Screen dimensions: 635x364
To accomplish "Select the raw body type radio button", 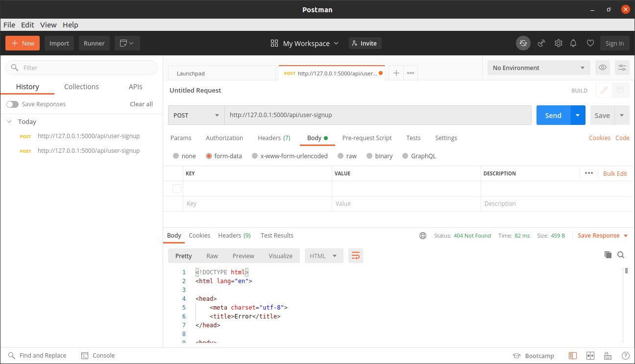I will (342, 156).
